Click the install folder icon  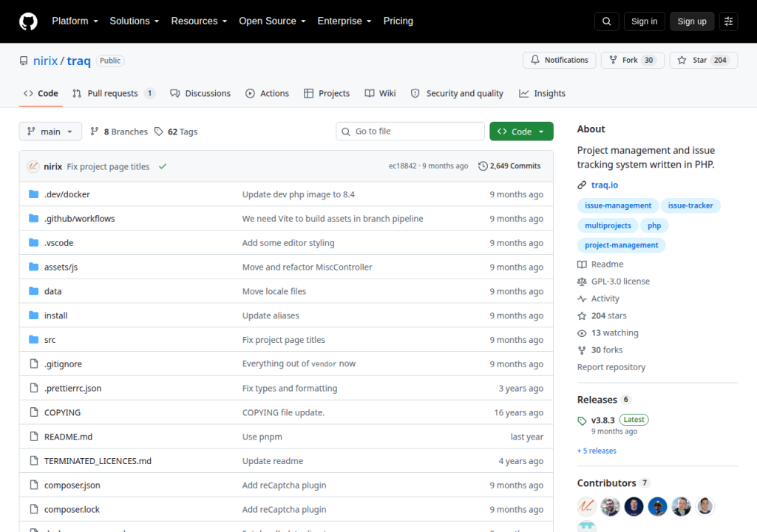coord(34,316)
